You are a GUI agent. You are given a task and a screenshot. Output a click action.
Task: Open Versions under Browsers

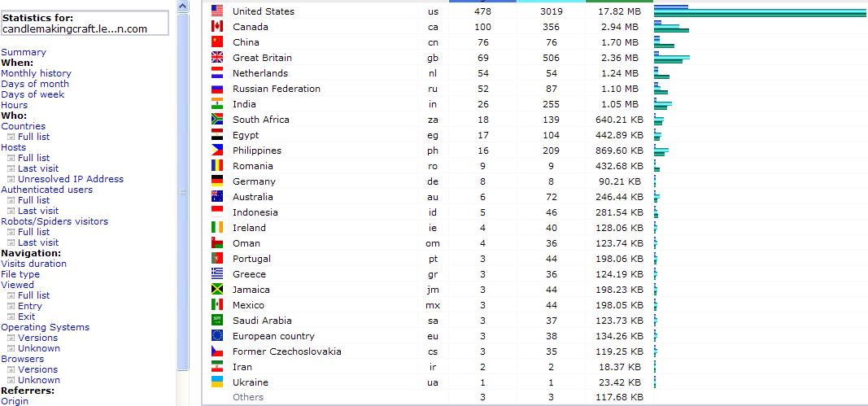coord(37,369)
